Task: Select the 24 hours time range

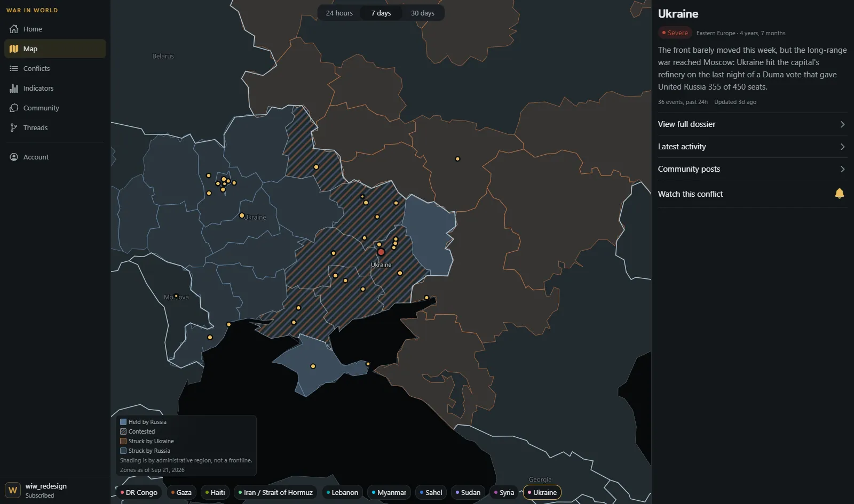Action: [339, 13]
